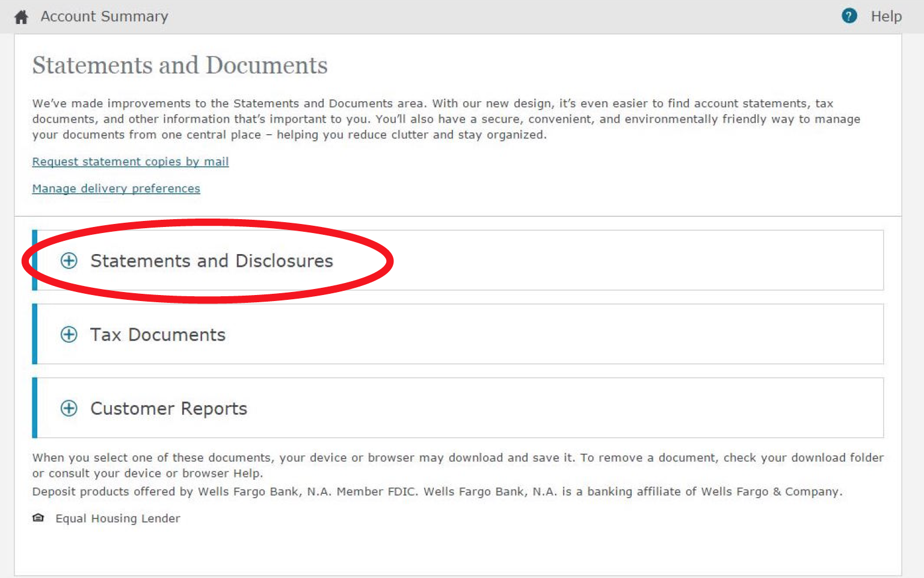The height and width of the screenshot is (578, 924).
Task: Select Account Summary in the top navigation
Action: [104, 16]
